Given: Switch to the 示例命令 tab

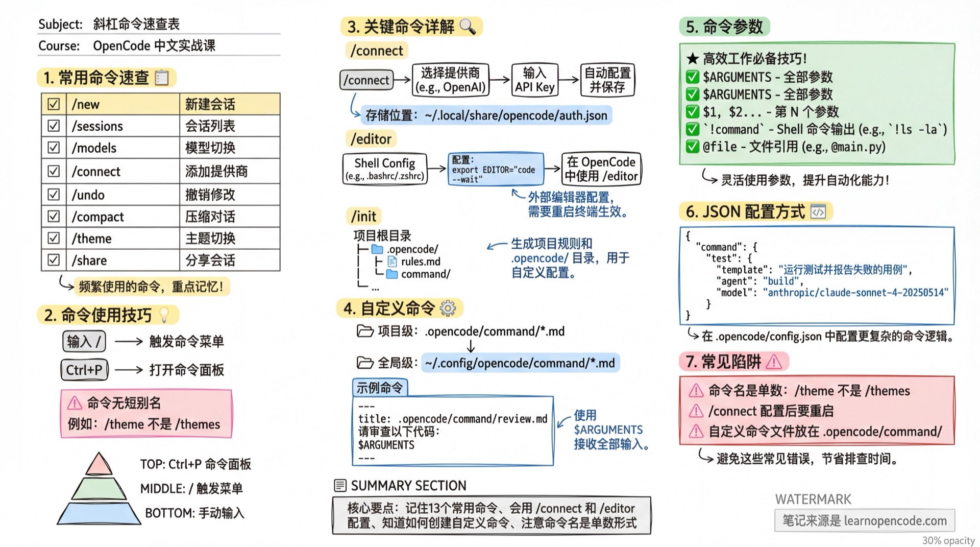Looking at the screenshot, I should [380, 388].
